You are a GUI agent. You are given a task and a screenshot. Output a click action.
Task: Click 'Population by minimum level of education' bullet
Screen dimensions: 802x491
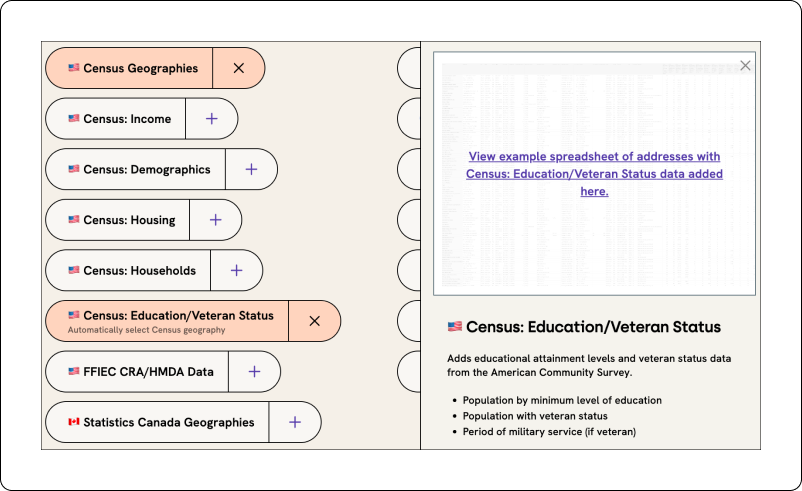(x=562, y=400)
